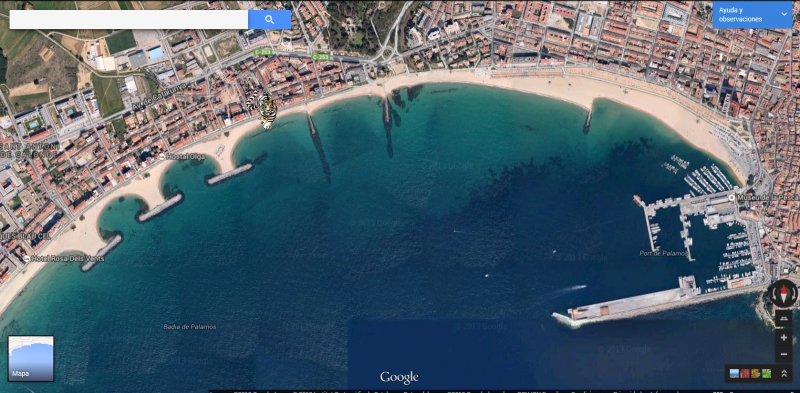Viewport: 800px width, 393px height.
Task: Expand the imagery strip with double chevron
Action: [784, 374]
